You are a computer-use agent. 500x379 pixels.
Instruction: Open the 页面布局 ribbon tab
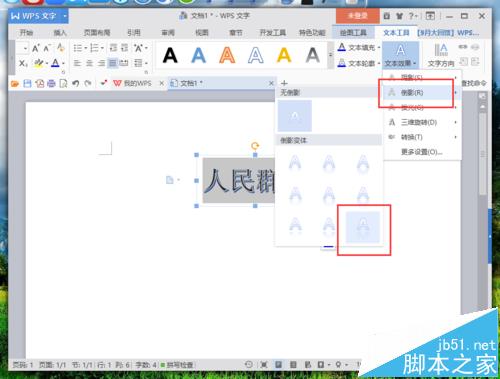click(97, 33)
